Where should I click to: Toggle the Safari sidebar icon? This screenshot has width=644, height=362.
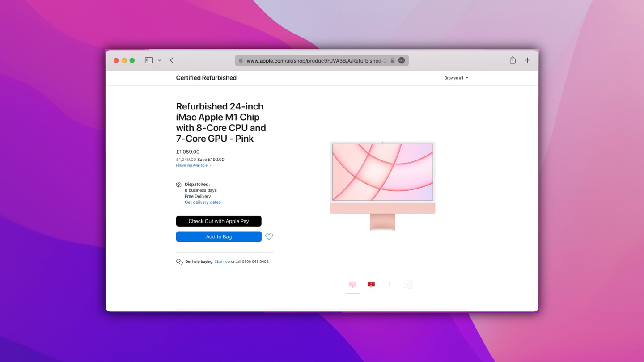pyautogui.click(x=148, y=60)
